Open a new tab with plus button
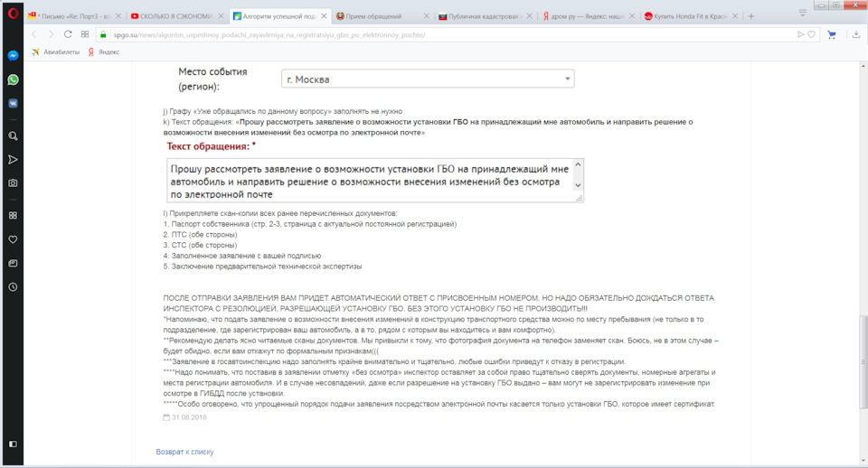The height and width of the screenshot is (468, 868). (750, 16)
